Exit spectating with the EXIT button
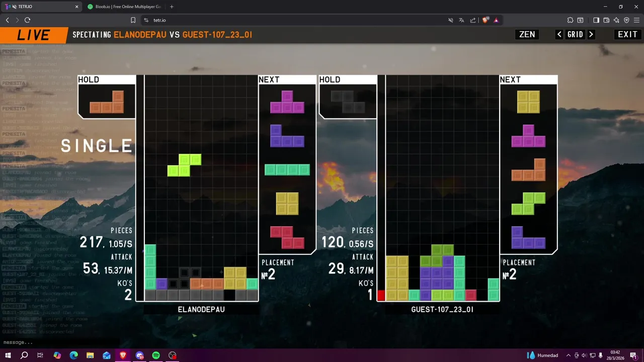 (x=627, y=35)
